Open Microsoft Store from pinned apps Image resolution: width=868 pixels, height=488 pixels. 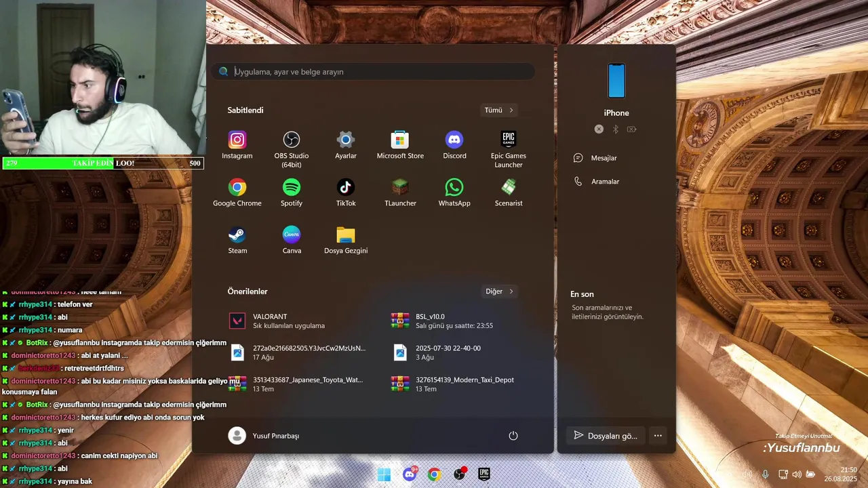(400, 146)
